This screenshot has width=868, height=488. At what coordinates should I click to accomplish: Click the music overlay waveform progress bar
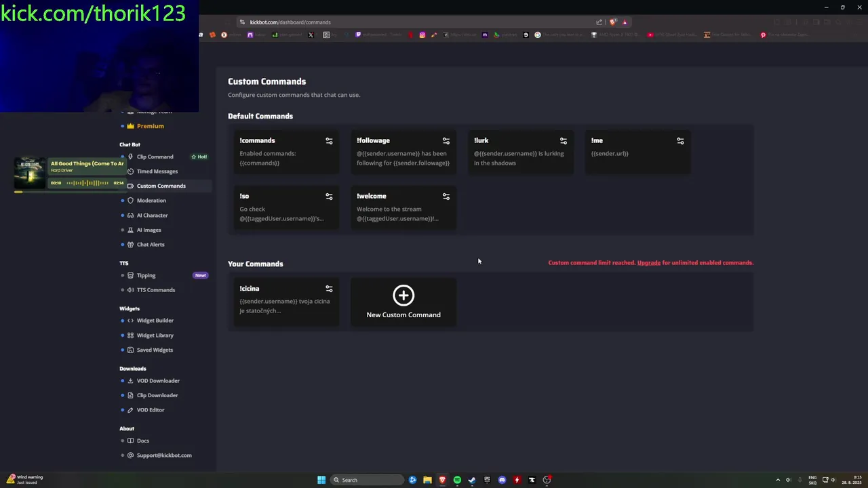point(87,183)
